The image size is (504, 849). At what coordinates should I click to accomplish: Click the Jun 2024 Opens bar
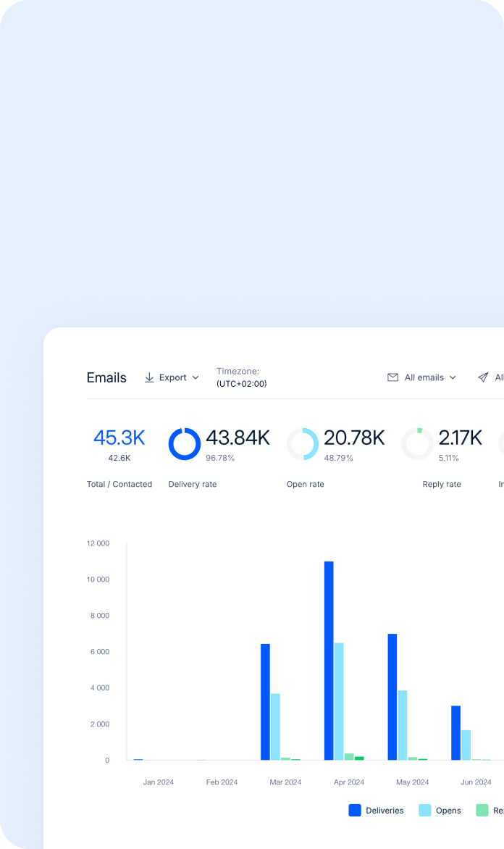[x=466, y=745]
